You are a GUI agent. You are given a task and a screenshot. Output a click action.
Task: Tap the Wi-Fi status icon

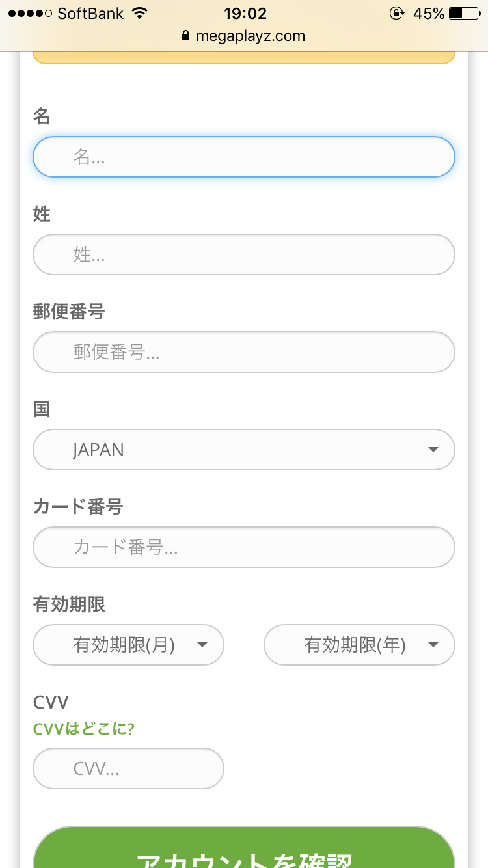(139, 14)
